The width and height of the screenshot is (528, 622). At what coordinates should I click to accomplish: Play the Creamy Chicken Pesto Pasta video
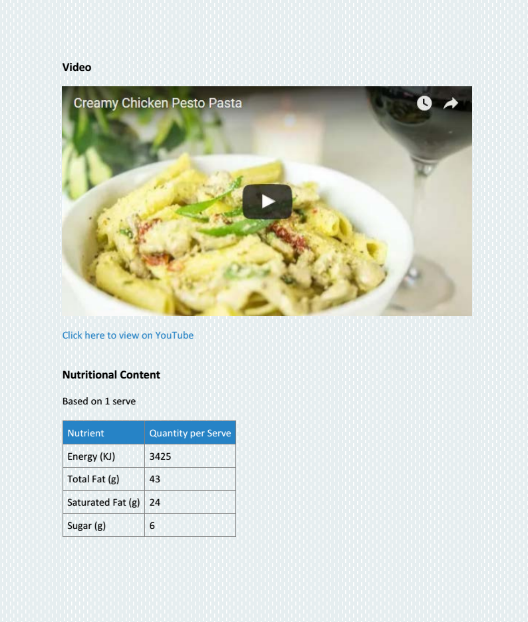[267, 202]
